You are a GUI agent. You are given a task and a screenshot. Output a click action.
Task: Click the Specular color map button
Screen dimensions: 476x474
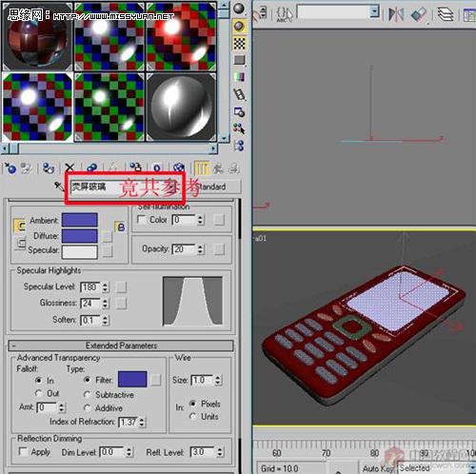108,251
